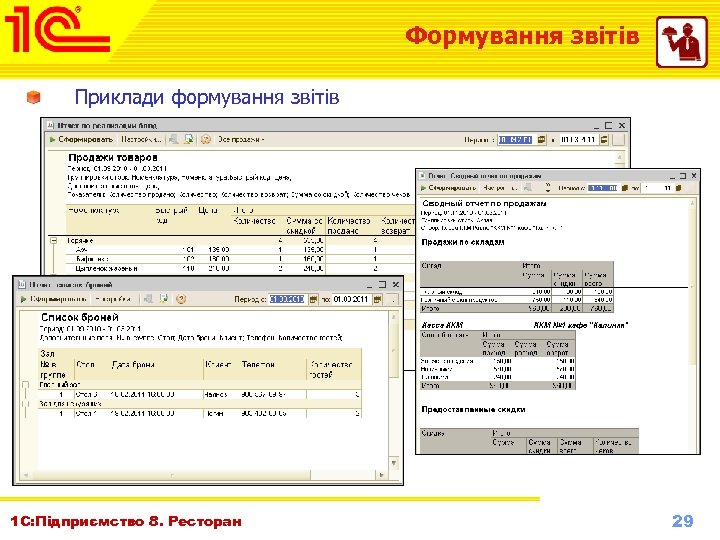Click the 01.03.2011 end date field in Список броней
This screenshot has width=720, height=540.
[351, 299]
